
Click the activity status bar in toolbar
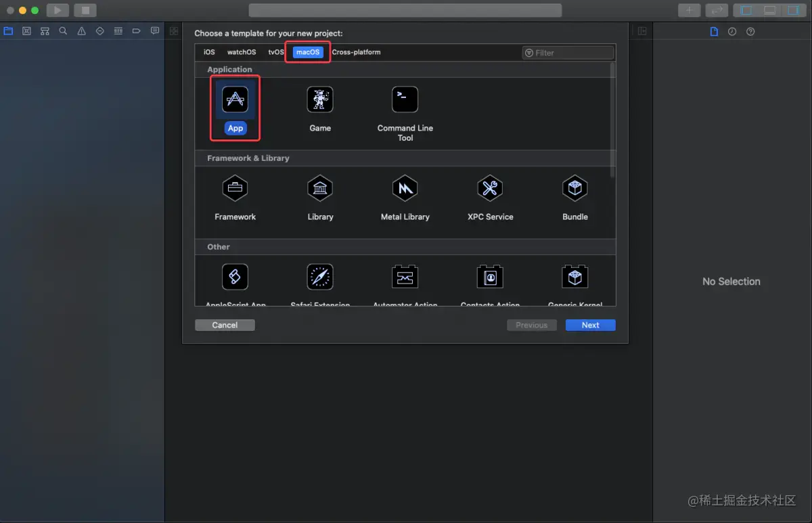pos(405,10)
